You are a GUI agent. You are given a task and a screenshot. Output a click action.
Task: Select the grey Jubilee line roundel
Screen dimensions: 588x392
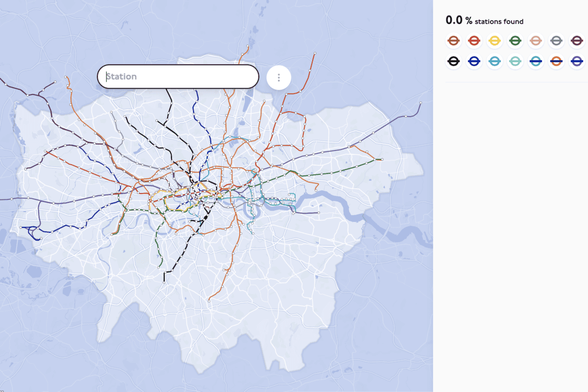coord(556,41)
